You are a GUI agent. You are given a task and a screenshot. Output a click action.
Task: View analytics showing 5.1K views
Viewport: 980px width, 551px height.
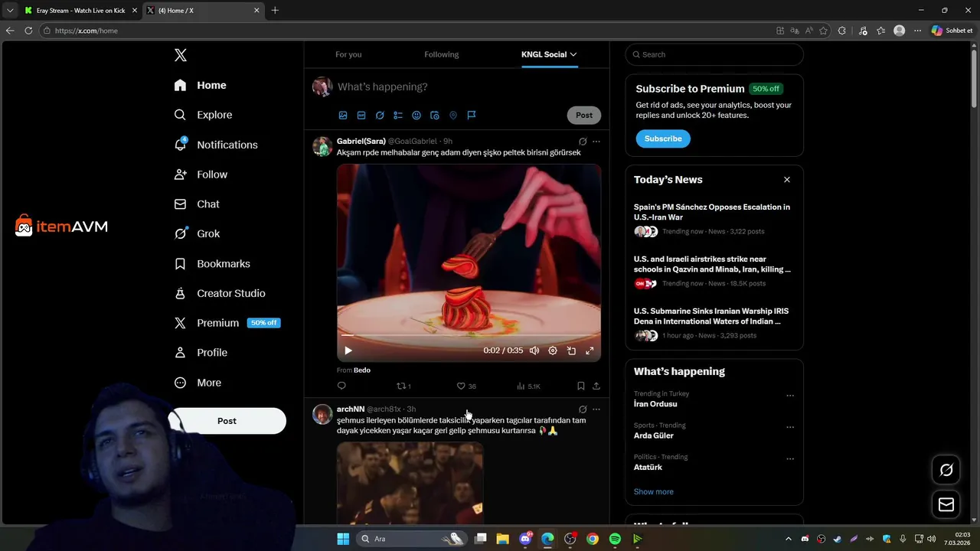[528, 386]
